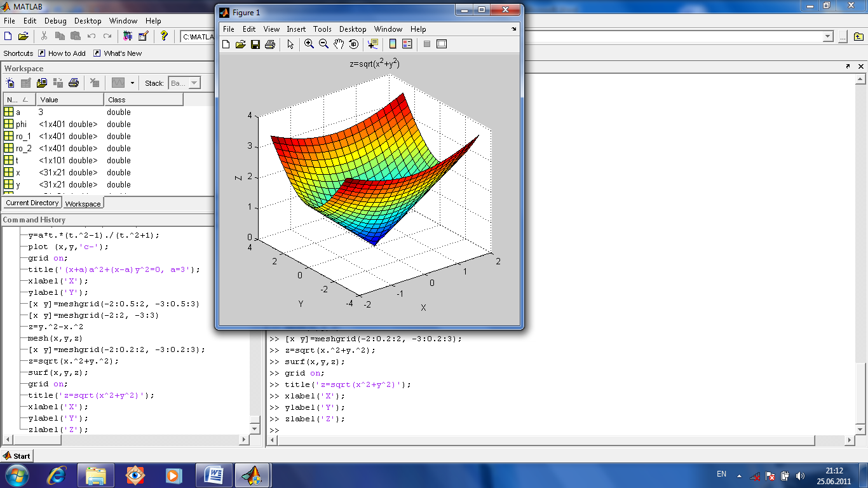Go up one directory level folder icon
The image size is (868, 488).
[858, 37]
